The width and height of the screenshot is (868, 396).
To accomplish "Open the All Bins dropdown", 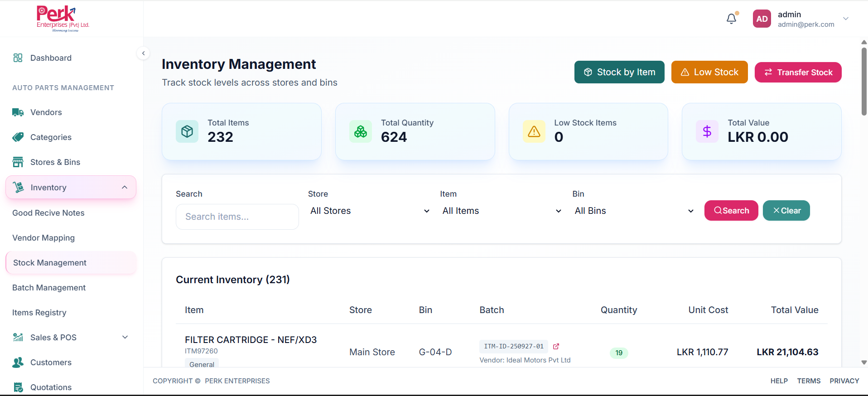I will pos(634,211).
